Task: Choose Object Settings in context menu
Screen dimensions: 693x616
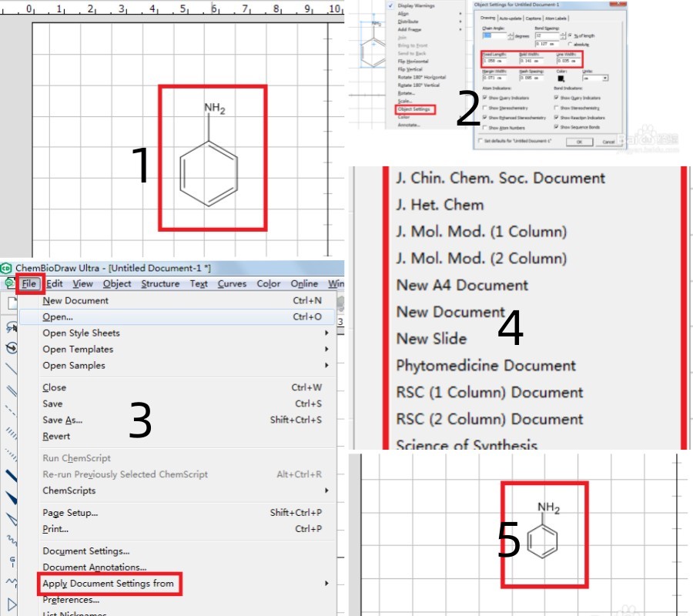Action: click(414, 109)
